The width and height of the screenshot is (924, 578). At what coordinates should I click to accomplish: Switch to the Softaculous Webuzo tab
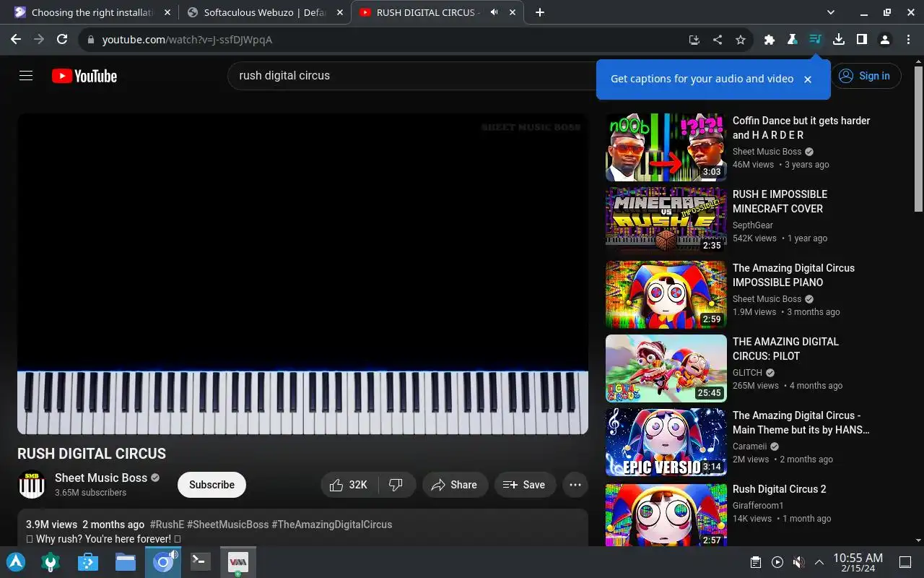click(x=263, y=12)
